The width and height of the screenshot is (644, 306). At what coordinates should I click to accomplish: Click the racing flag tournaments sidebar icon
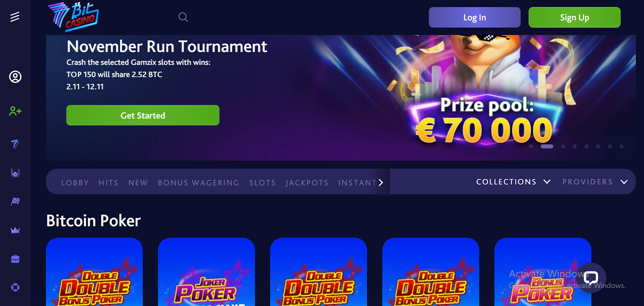pos(15,201)
